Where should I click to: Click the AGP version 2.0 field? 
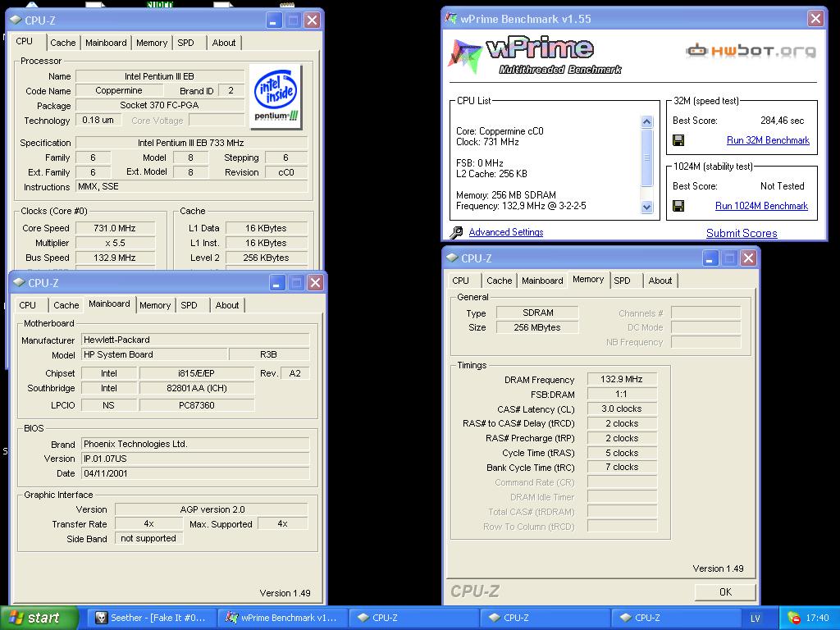coord(212,509)
